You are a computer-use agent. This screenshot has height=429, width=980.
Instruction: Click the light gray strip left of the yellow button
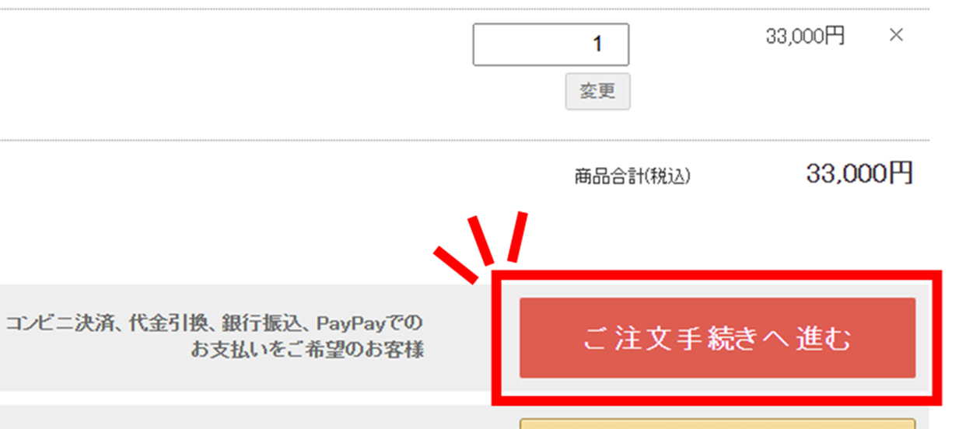click(257, 417)
